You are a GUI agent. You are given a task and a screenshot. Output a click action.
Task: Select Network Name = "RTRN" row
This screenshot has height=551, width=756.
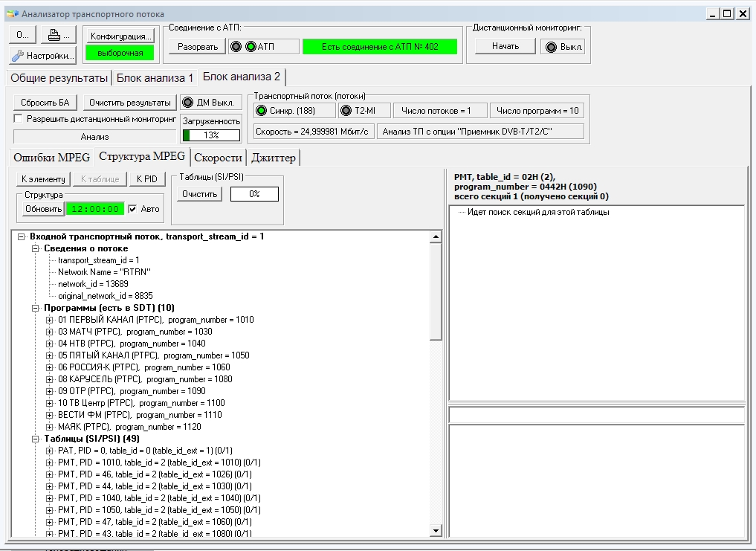pos(104,272)
